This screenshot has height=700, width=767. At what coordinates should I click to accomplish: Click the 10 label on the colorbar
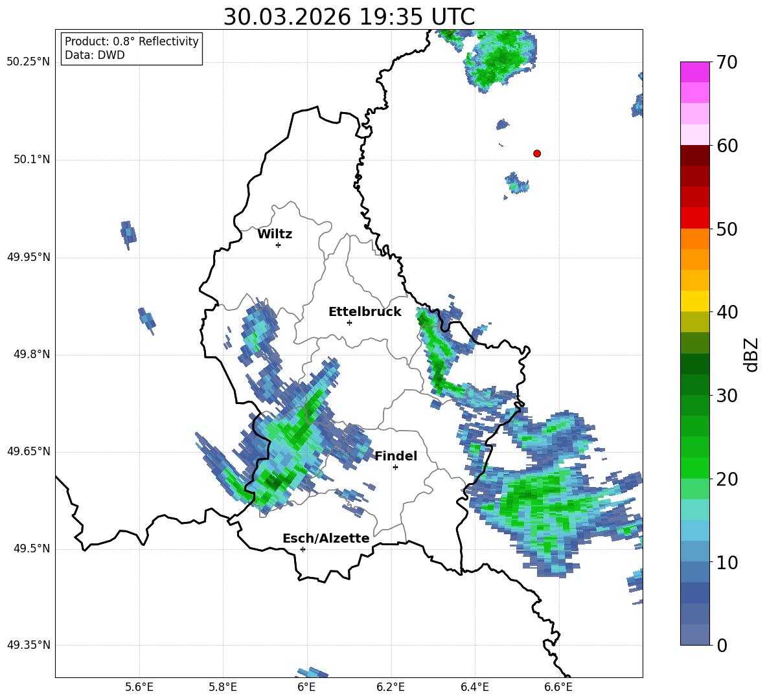(727, 563)
